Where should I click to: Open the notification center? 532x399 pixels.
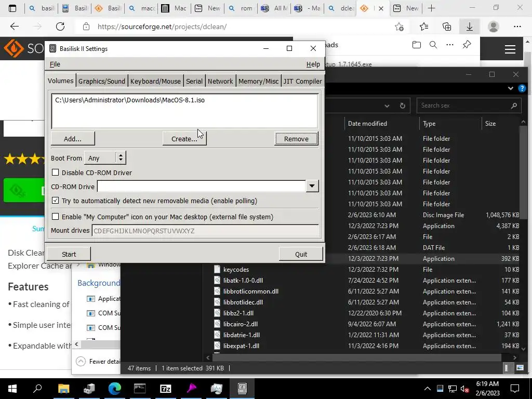515,389
